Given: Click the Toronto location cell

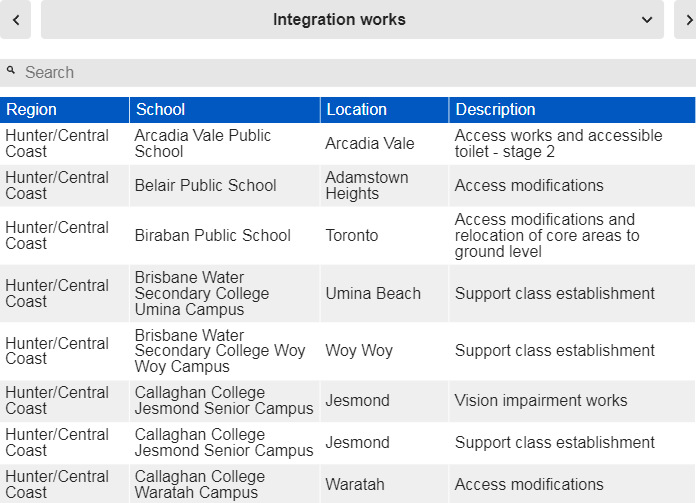Looking at the screenshot, I should (384, 235).
